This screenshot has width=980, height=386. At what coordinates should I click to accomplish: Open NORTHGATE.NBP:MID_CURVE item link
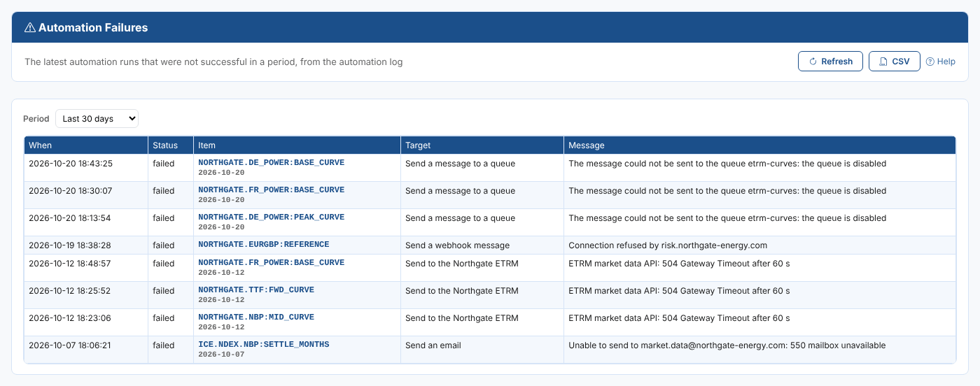click(x=256, y=317)
